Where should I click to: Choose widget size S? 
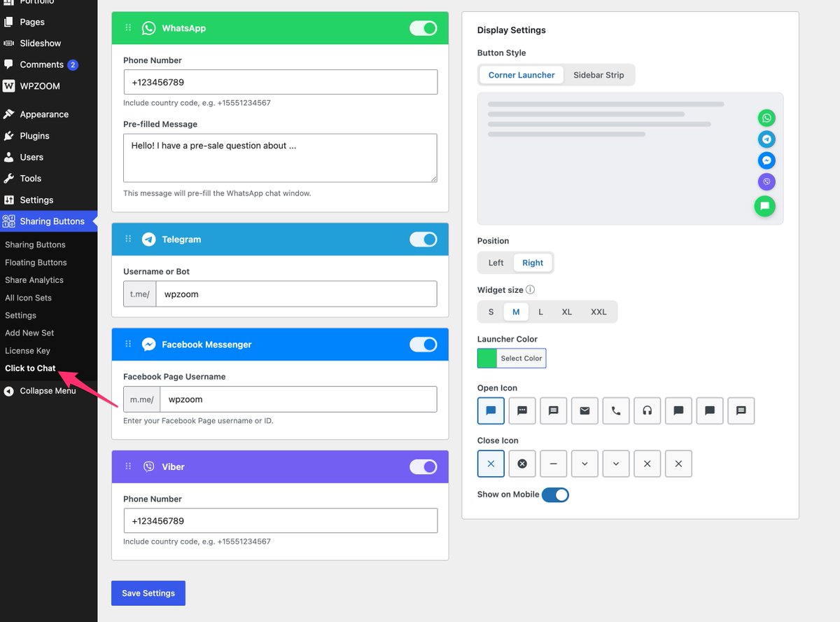[491, 312]
